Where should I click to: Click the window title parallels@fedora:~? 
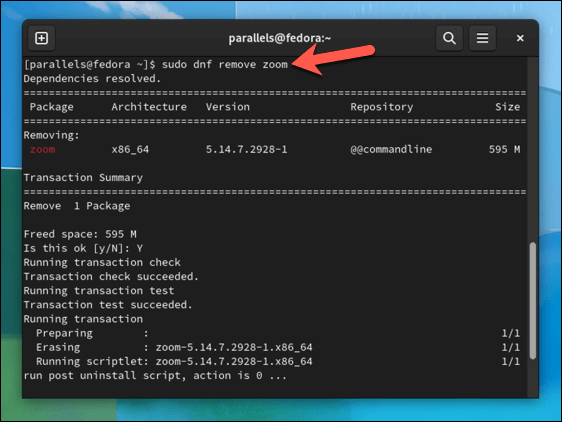tap(280, 38)
